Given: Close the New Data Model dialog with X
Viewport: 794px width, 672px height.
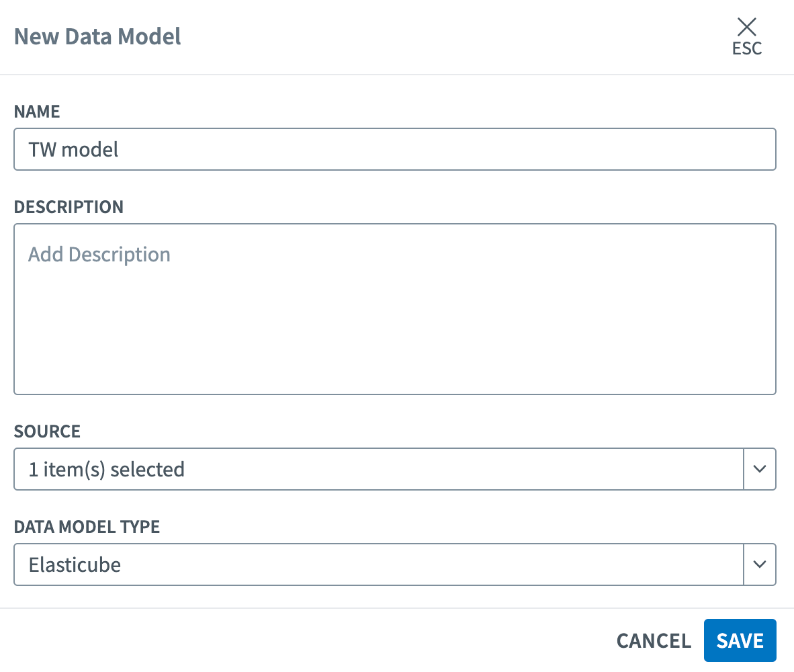Looking at the screenshot, I should coord(746,27).
